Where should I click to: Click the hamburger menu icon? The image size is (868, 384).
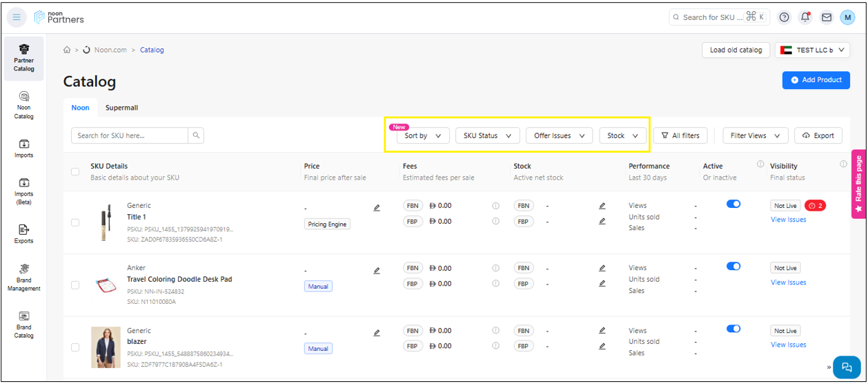pyautogui.click(x=17, y=17)
